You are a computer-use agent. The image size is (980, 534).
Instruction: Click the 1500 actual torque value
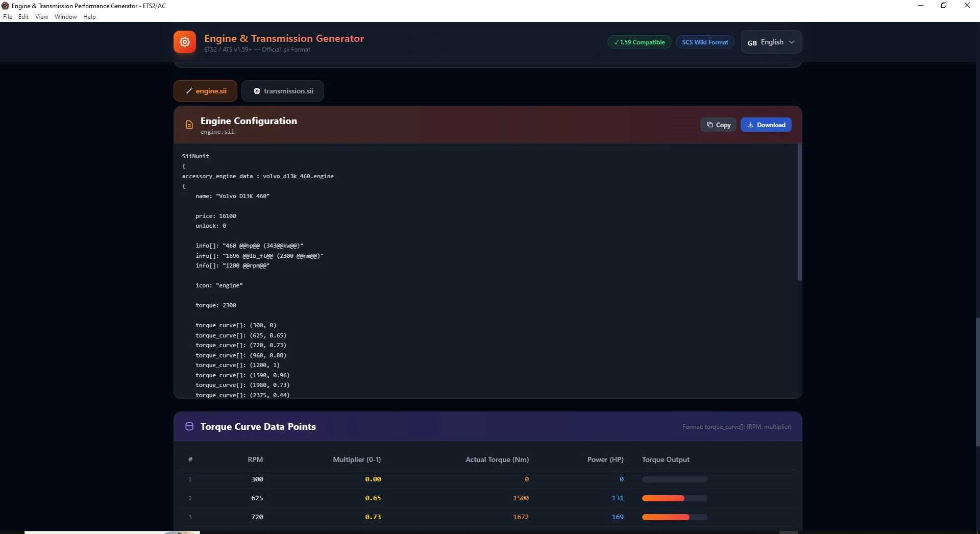521,498
